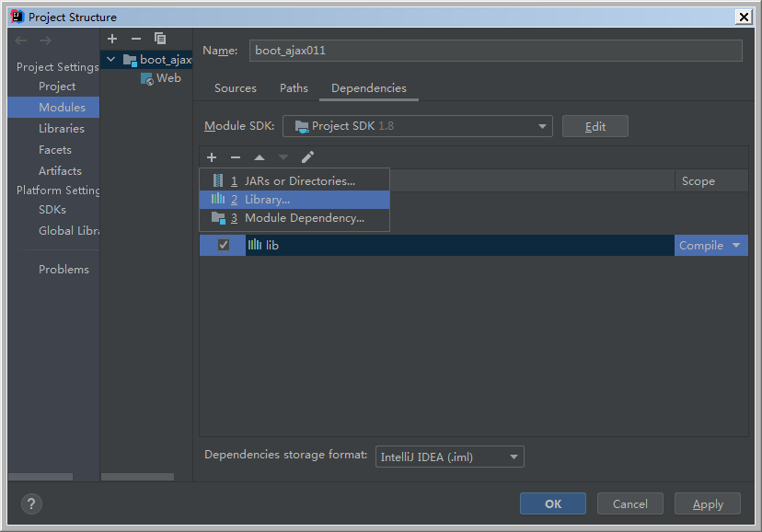Screen dimensions: 762x532
Task: Click the copy module icon
Action: tap(160, 39)
